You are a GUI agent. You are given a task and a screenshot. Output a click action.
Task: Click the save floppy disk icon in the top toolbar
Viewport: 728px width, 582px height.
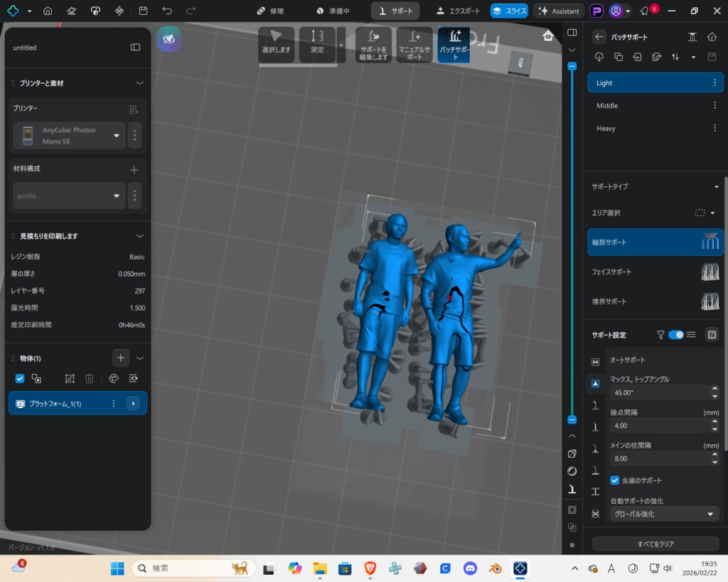144,11
